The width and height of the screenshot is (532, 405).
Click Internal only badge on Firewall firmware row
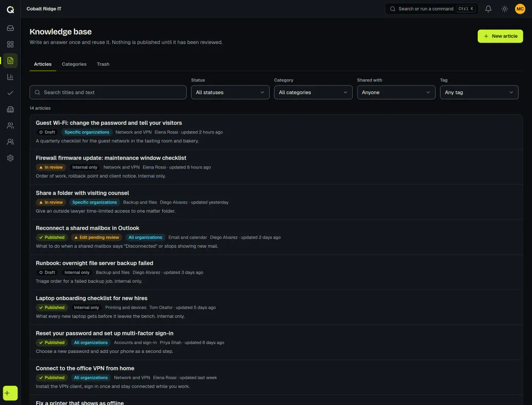85,167
